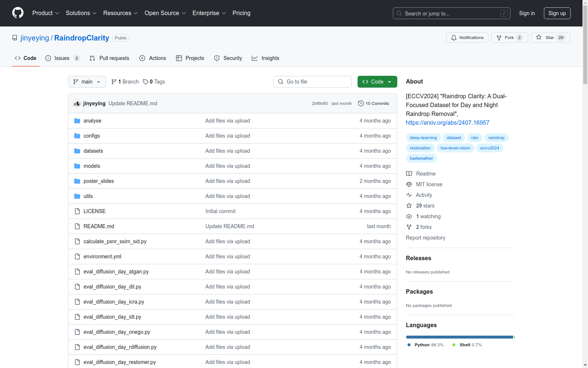Click the MIT license scale icon
This screenshot has width=588, height=368.
pos(409,184)
